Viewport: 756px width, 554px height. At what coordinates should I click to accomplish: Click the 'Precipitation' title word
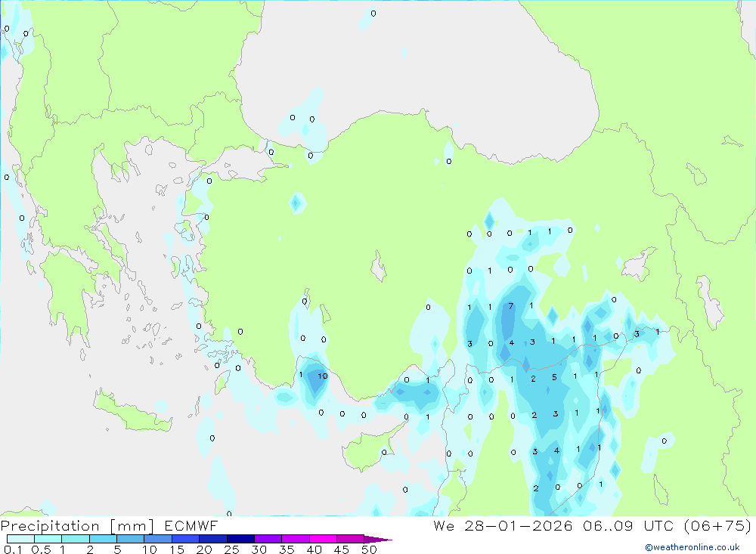click(x=50, y=525)
